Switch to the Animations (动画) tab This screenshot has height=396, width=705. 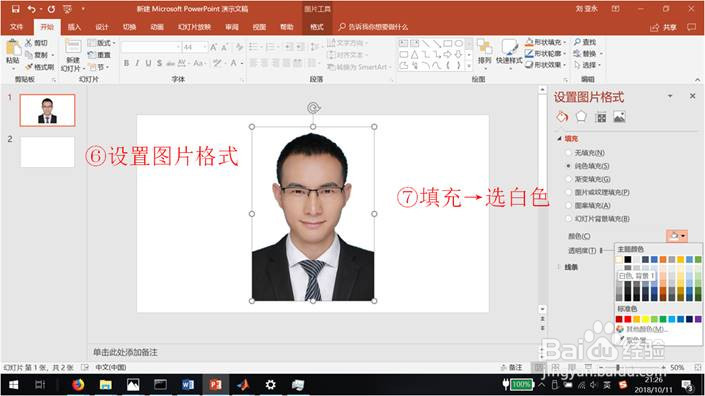click(157, 27)
